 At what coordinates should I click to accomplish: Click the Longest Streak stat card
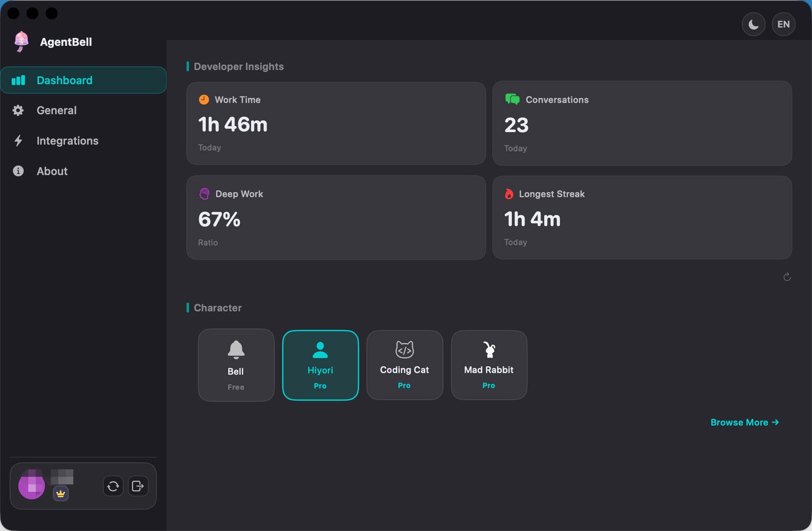pos(643,218)
